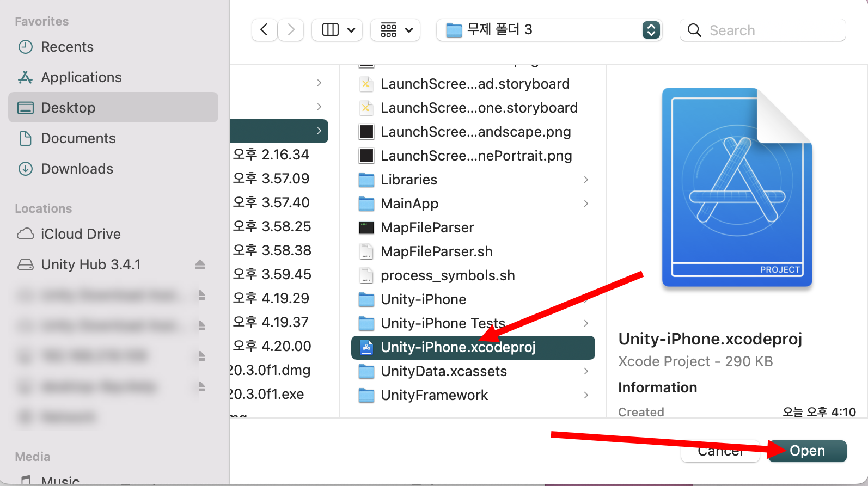Select the Unity-iPhone folder
Screen dimensions: 868x486
473,299
